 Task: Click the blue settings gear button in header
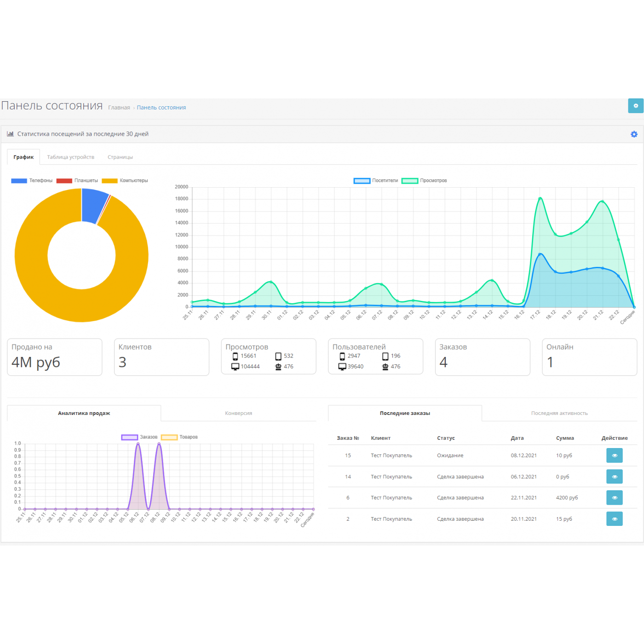tap(635, 106)
